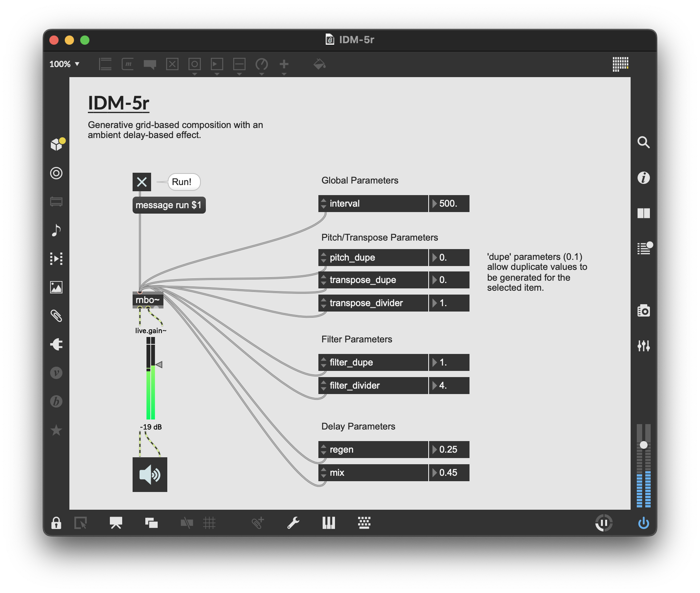Click the regen value 0.25 field

point(449,450)
